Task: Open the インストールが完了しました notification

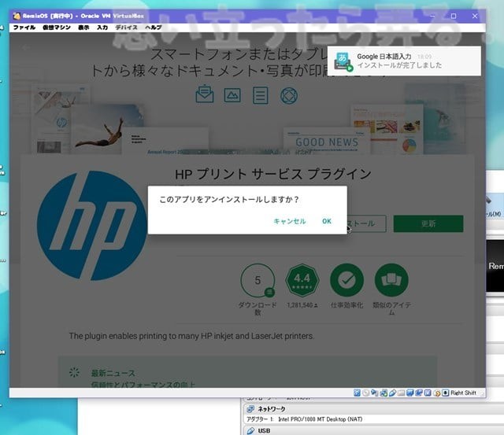Action: pos(404,61)
